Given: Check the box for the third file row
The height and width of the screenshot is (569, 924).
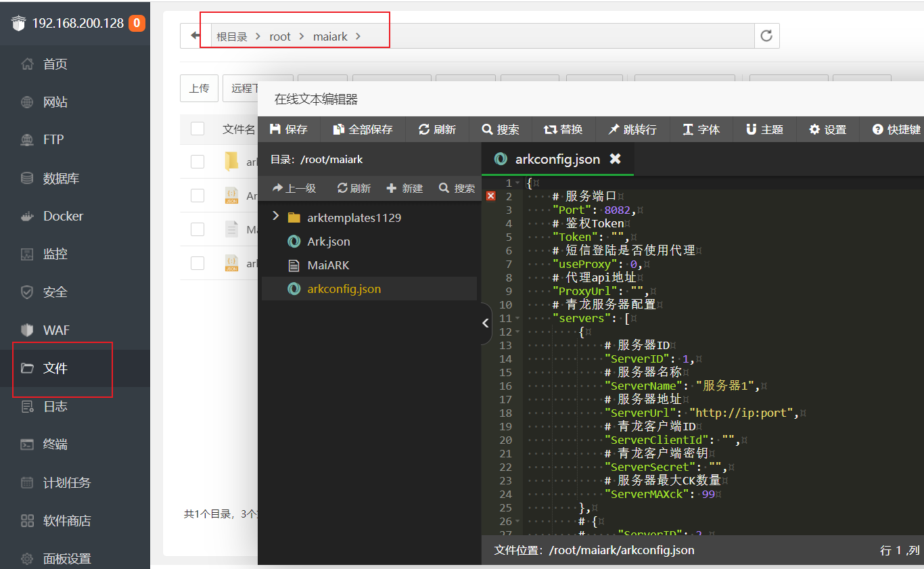Looking at the screenshot, I should [x=198, y=229].
